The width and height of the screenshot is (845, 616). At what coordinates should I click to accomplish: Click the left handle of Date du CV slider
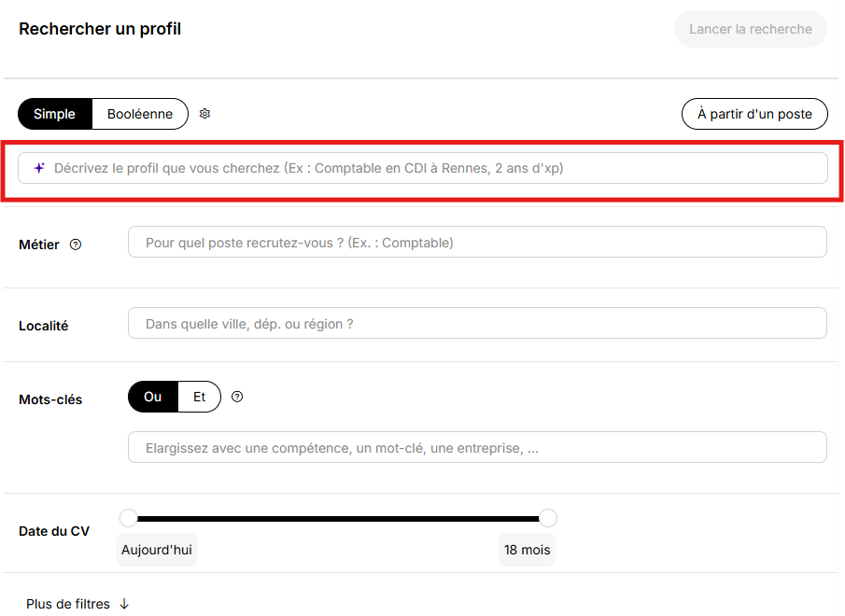click(128, 518)
